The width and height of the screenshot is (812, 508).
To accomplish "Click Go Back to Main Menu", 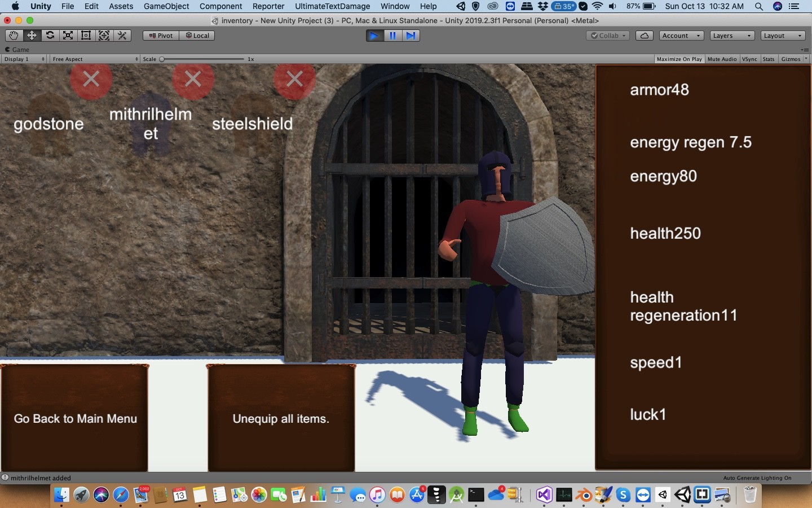I will [75, 419].
